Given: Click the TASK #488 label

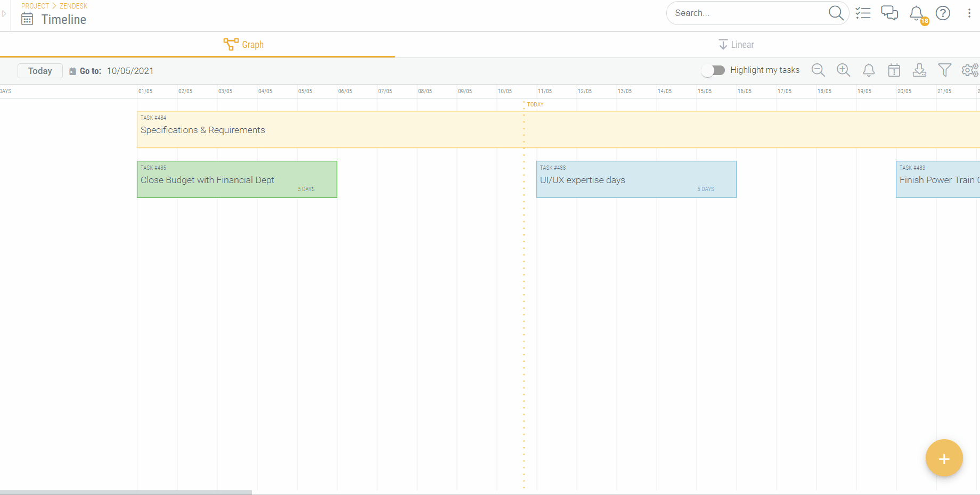Looking at the screenshot, I should tap(553, 168).
